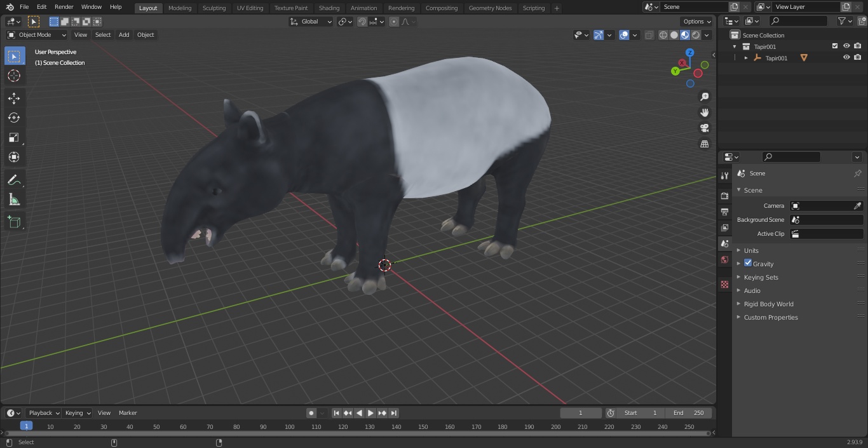This screenshot has height=448, width=868.
Task: Open the Output properties tab
Action: click(x=724, y=212)
